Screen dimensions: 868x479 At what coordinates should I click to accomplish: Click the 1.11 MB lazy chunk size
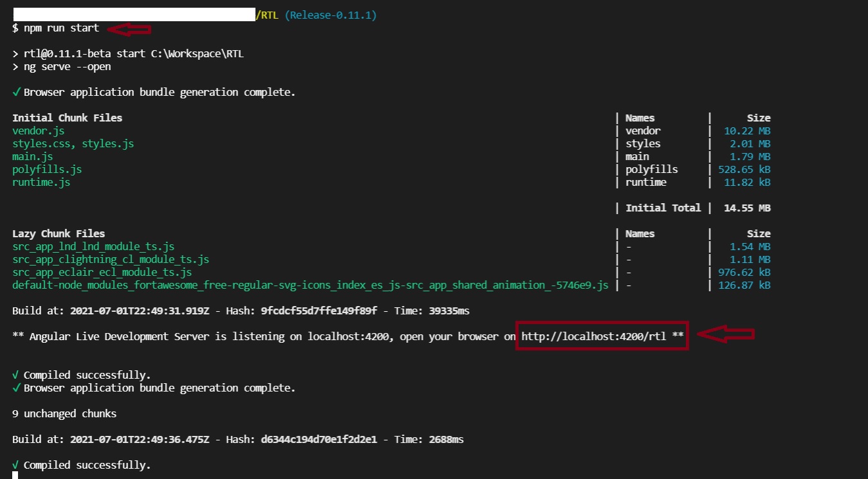750,259
